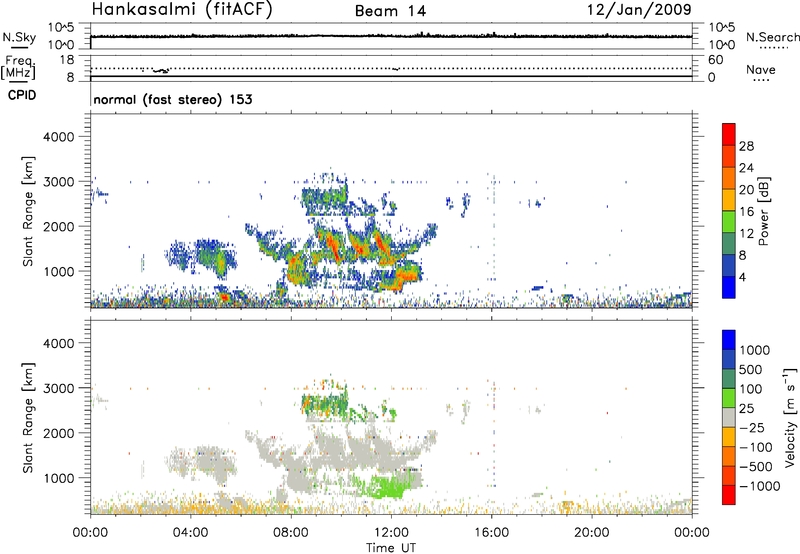Image resolution: width=800 pixels, height=554 pixels.
Task: Click the 1000 tick in the velocity panel
Action: pos(59,478)
